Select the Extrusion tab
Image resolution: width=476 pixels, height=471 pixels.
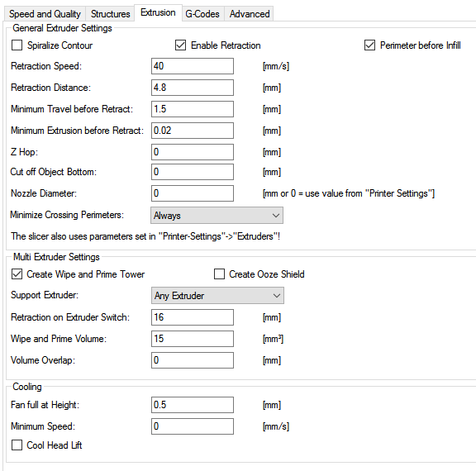click(x=158, y=12)
